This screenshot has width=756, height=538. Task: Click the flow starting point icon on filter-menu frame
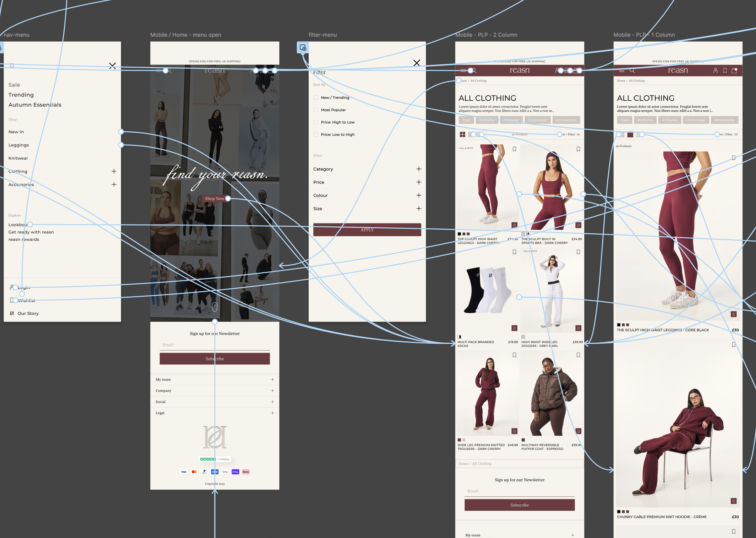302,48
